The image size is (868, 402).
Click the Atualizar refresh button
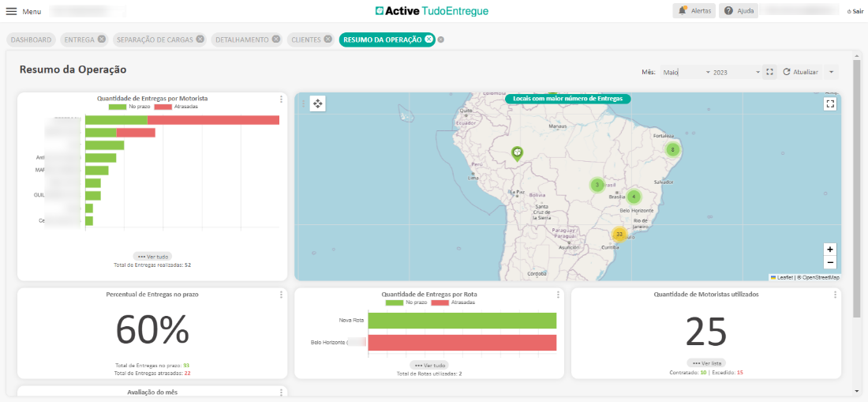pos(801,72)
